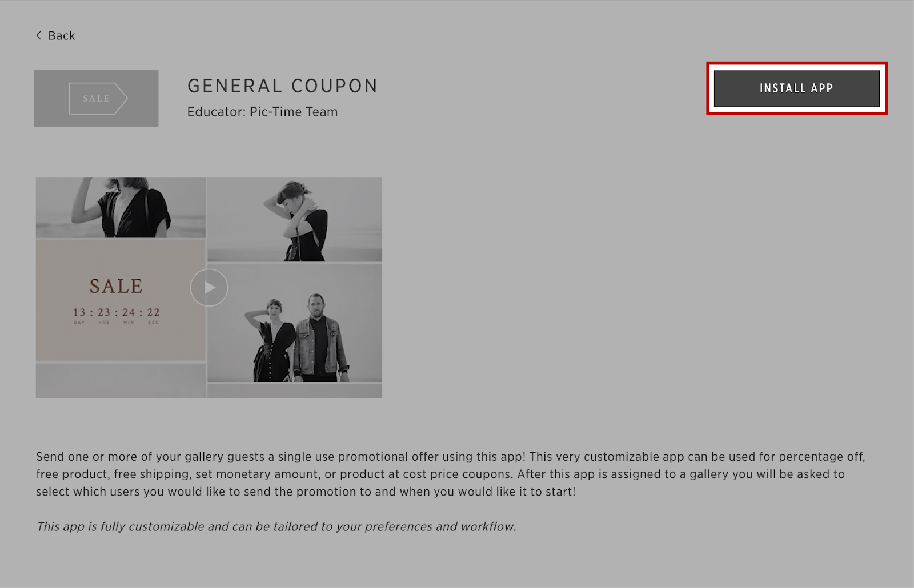This screenshot has width=914, height=588.
Task: Click the large SALE heading in countdown card
Action: coord(116,286)
